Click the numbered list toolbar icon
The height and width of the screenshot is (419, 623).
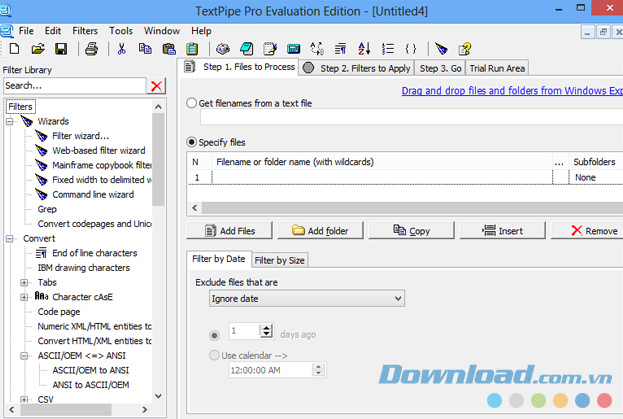[x=388, y=49]
